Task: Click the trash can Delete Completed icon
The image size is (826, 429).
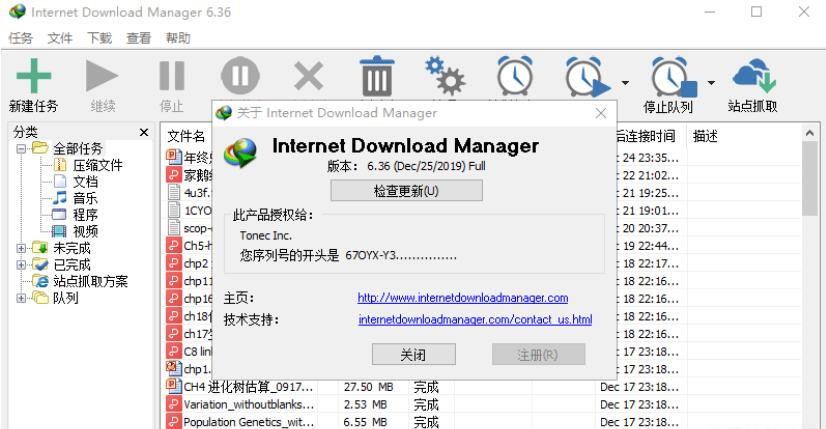Action: [x=377, y=75]
